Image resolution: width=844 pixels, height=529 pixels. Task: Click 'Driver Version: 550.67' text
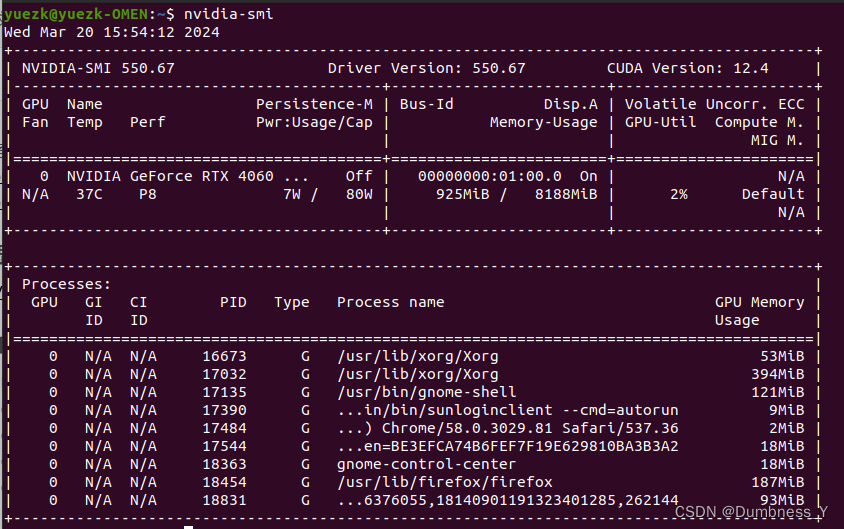[x=426, y=68]
